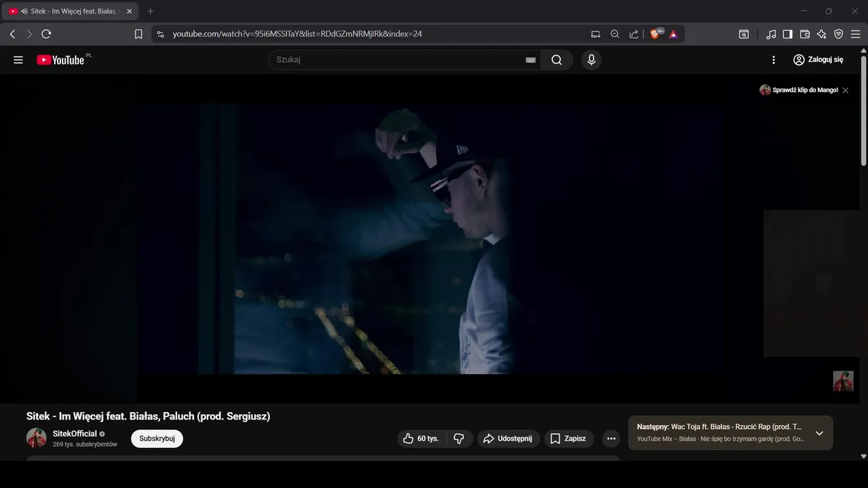Subscribe using the Subskrybuj button
Screen dimensions: 868x488
click(x=157, y=439)
